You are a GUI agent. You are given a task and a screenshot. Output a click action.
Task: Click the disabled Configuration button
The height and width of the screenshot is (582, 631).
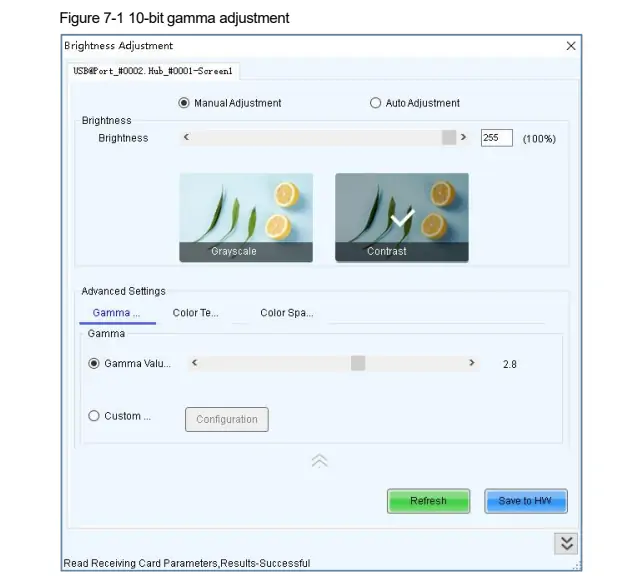(227, 420)
